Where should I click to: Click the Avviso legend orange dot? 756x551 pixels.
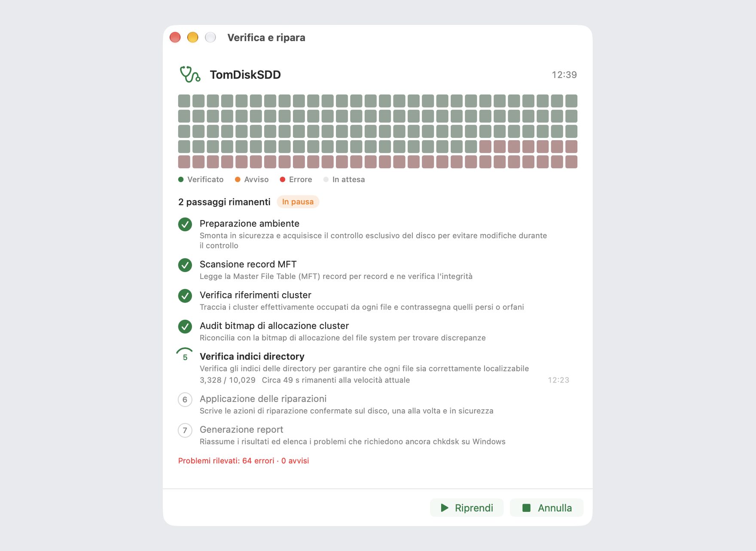click(x=238, y=180)
